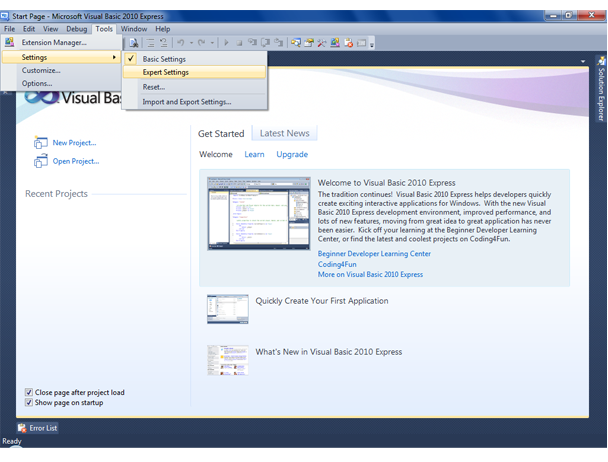Click the Error List tab icon
The height and width of the screenshot is (462, 608).
[x=22, y=428]
